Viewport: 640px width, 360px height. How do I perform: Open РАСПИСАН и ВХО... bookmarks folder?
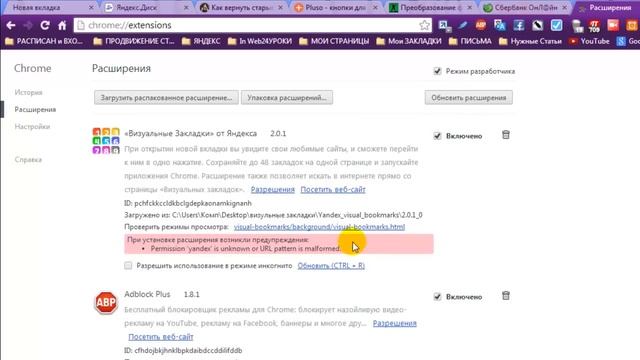pos(44,41)
